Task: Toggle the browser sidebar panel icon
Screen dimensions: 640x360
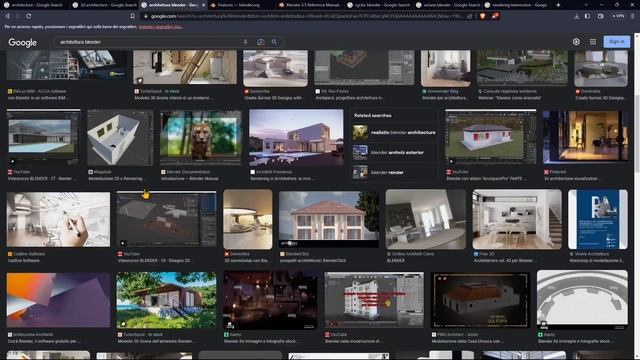Action: tap(587, 16)
